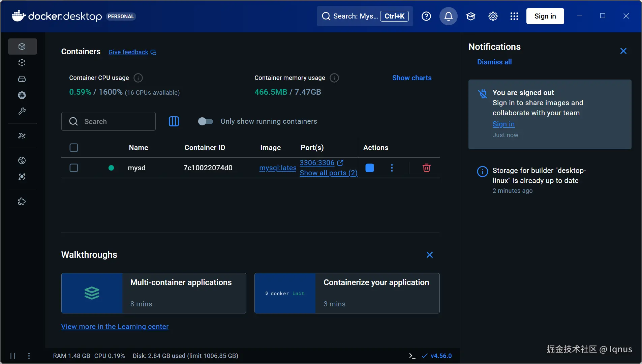Open the table column chooser icon
The height and width of the screenshot is (364, 642).
click(x=174, y=121)
